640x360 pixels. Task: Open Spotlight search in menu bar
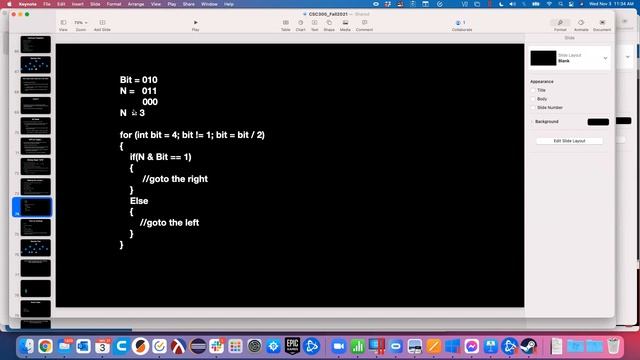click(x=560, y=4)
